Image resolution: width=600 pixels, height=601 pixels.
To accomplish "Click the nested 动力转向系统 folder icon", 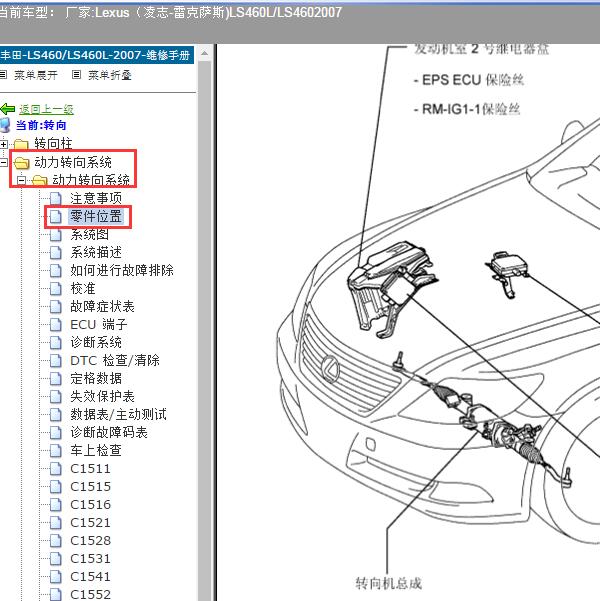I will pyautogui.click(x=39, y=181).
